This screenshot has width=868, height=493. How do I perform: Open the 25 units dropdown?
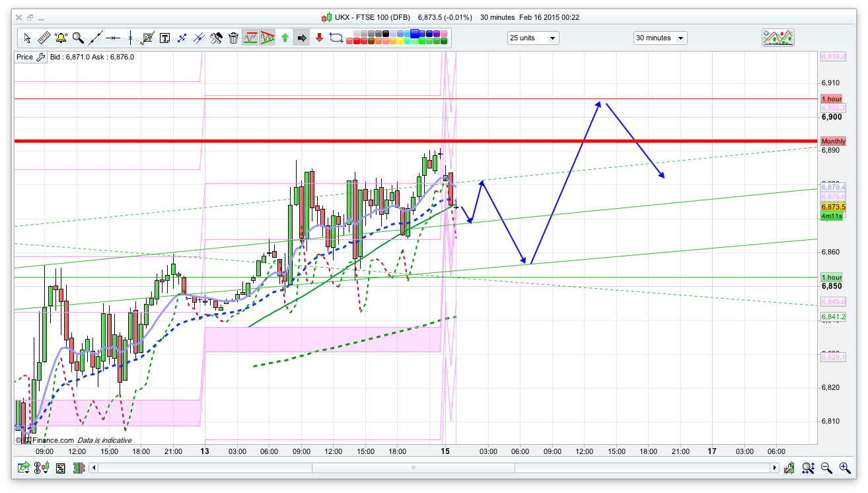pos(533,38)
